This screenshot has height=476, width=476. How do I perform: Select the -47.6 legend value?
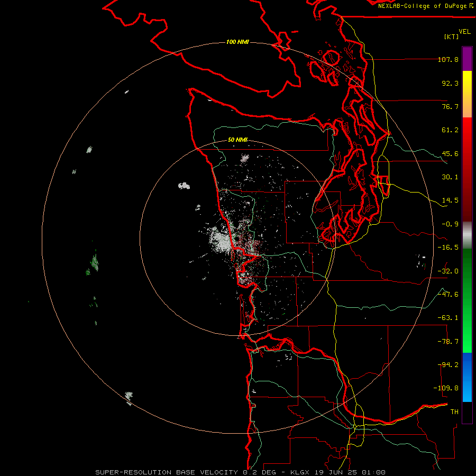[x=448, y=295]
